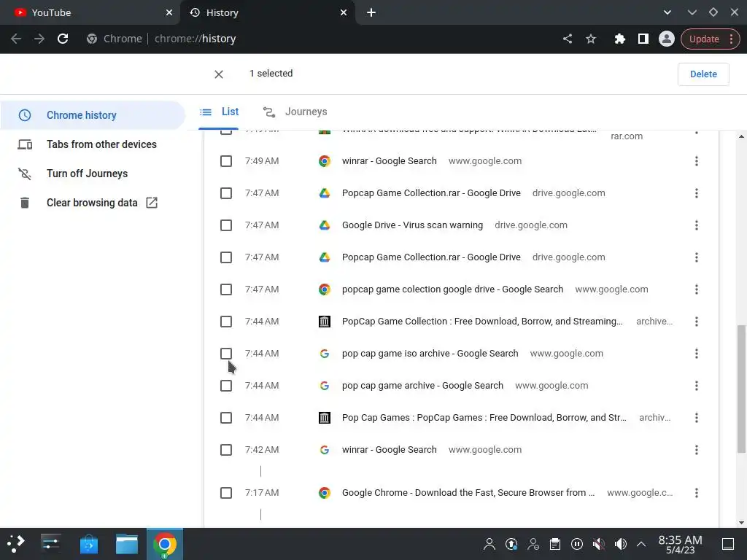Click scroll-down arrow of history list

coord(741,522)
